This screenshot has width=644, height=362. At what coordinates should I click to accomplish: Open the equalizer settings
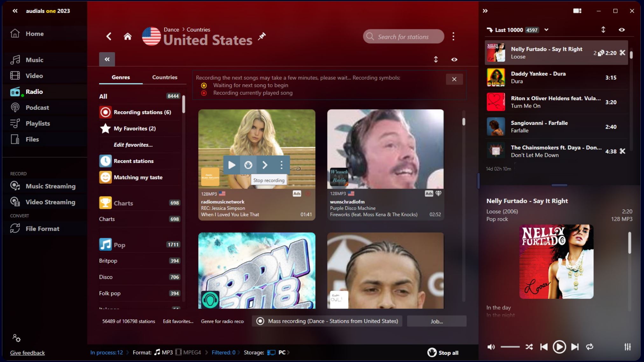(627, 347)
